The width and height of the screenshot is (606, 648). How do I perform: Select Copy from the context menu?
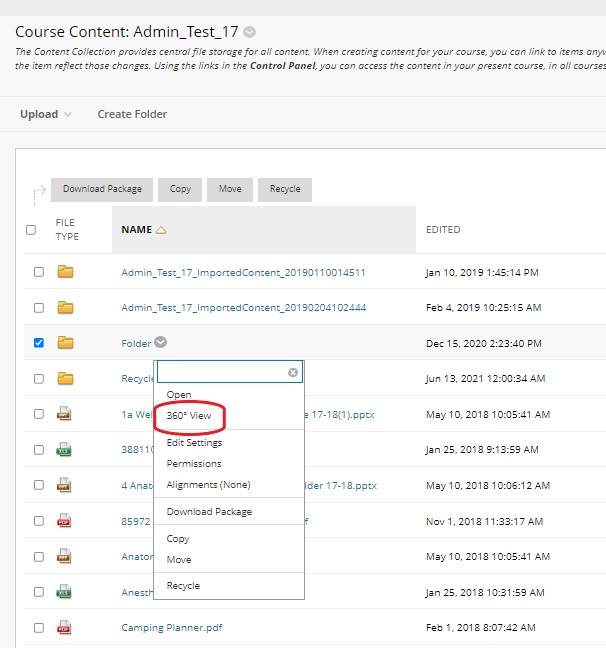click(x=178, y=539)
